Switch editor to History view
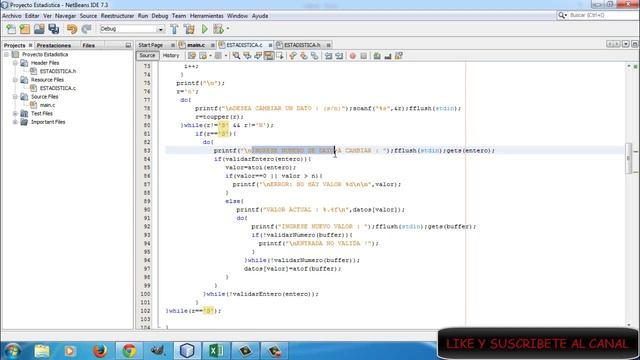Image resolution: width=640 pixels, height=360 pixels. [171, 56]
